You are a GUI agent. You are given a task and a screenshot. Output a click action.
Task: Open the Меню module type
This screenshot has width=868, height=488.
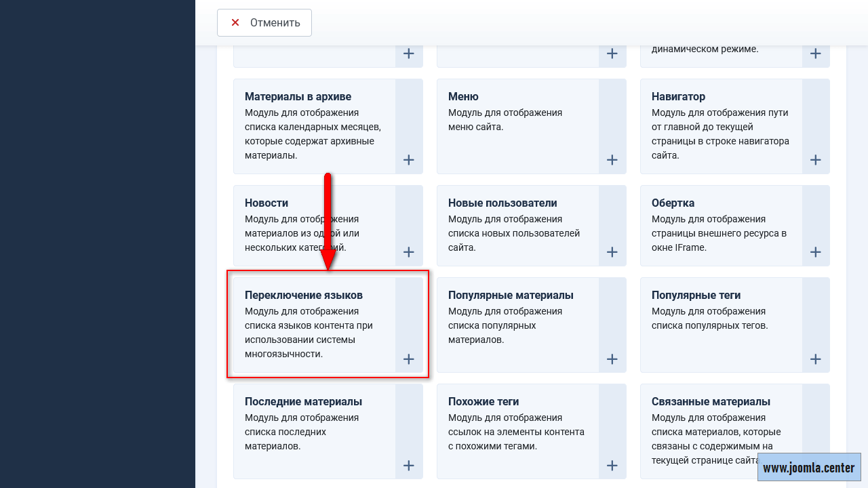(463, 97)
